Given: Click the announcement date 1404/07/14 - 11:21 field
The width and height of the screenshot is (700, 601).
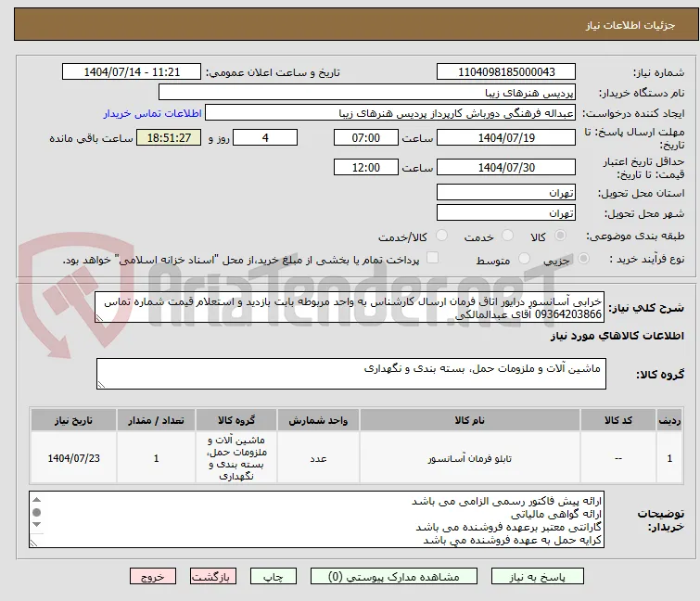Looking at the screenshot, I should pyautogui.click(x=132, y=72).
